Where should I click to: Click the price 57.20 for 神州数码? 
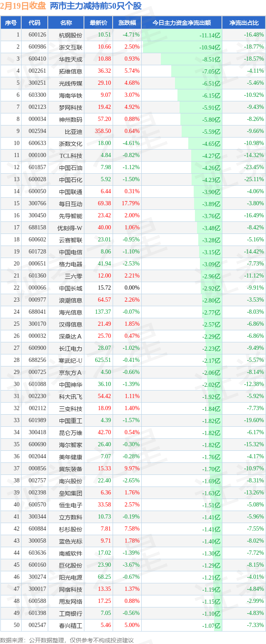coord(104,119)
